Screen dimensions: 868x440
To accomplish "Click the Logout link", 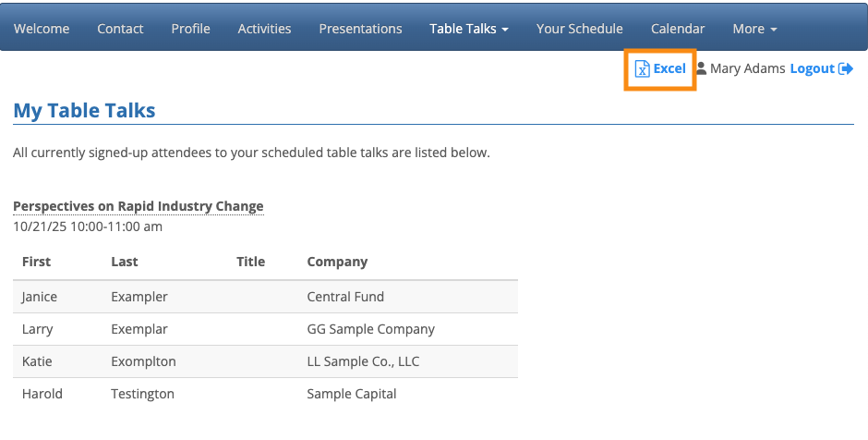I will (x=813, y=69).
